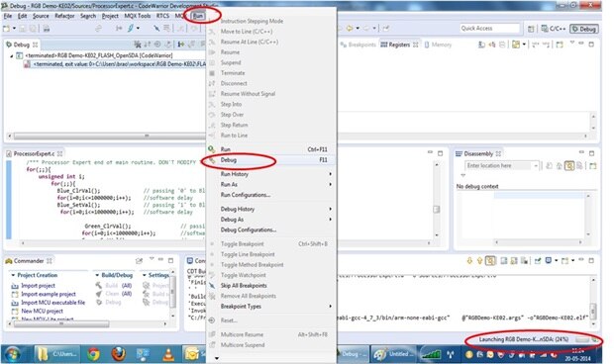The width and height of the screenshot is (614, 364).
Task: Expand Breakpoint Types submenu
Action: click(270, 307)
